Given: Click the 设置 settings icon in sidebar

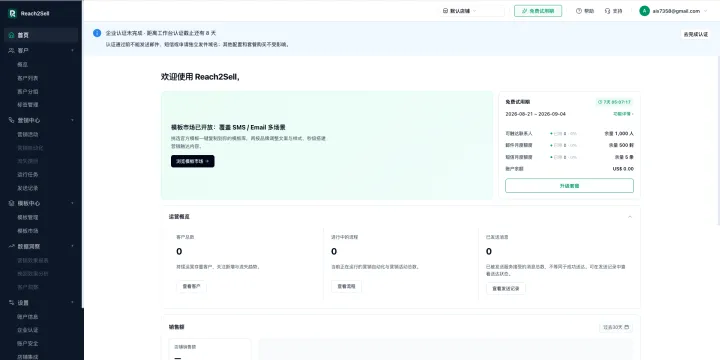Looking at the screenshot, I should tap(11, 303).
